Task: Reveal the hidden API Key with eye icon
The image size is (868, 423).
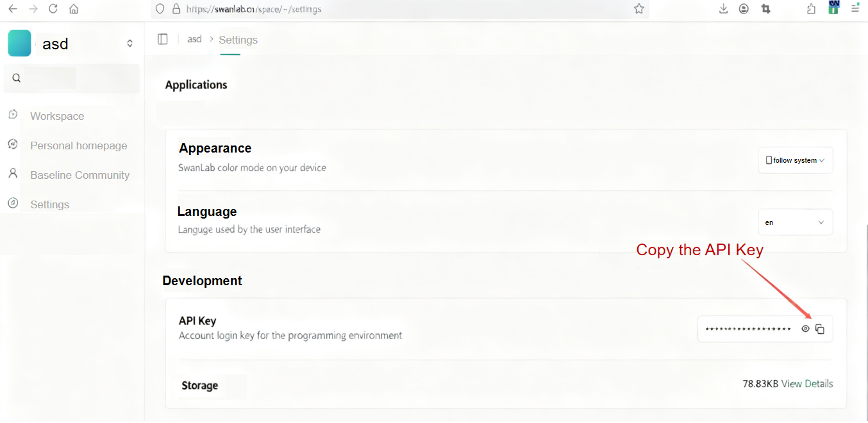Action: (x=805, y=329)
